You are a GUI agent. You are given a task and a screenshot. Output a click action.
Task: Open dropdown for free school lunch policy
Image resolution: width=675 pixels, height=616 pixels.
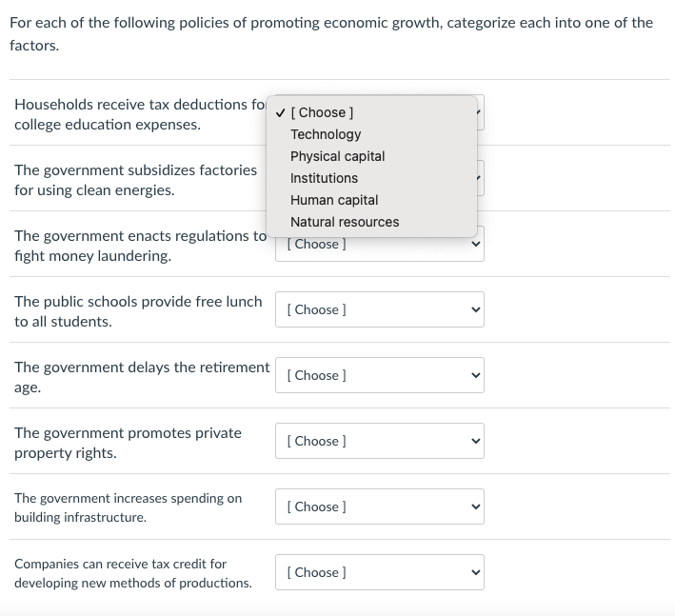click(x=379, y=309)
